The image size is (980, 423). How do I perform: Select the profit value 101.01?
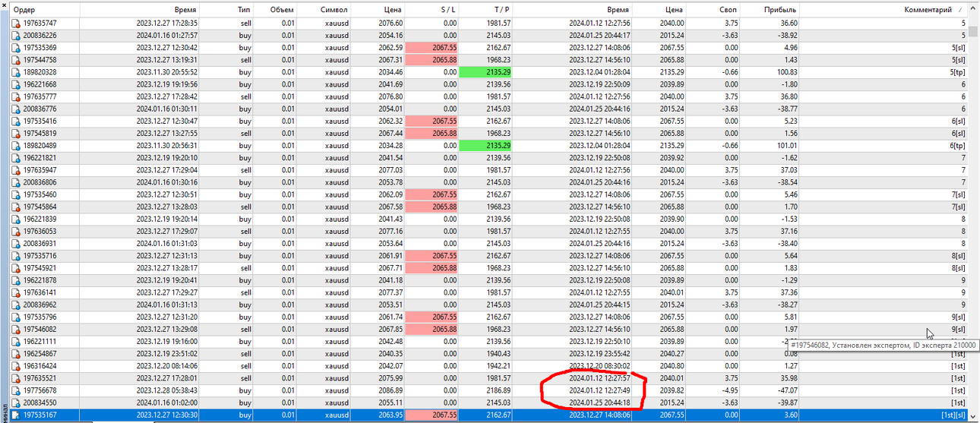pos(785,146)
